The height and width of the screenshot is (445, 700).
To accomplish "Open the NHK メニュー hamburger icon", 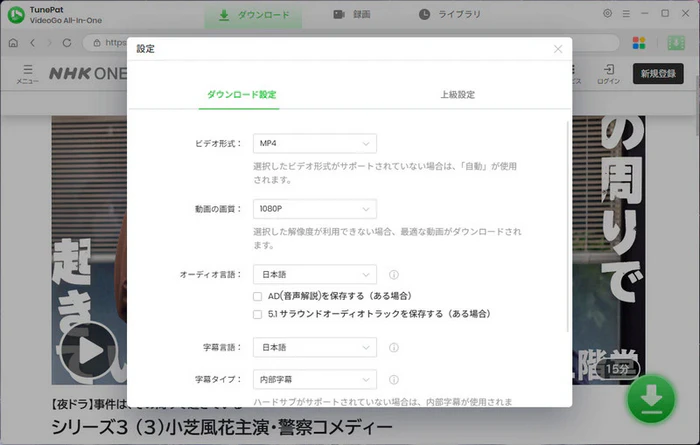I will (x=28, y=74).
